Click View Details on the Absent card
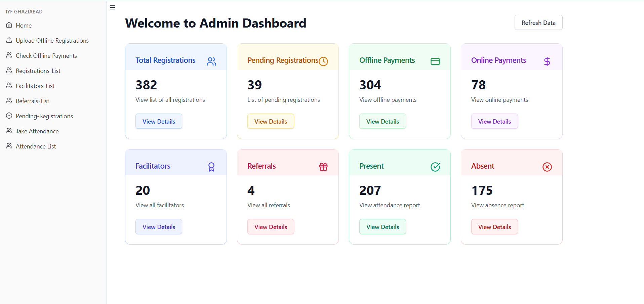The image size is (644, 304). pyautogui.click(x=494, y=227)
